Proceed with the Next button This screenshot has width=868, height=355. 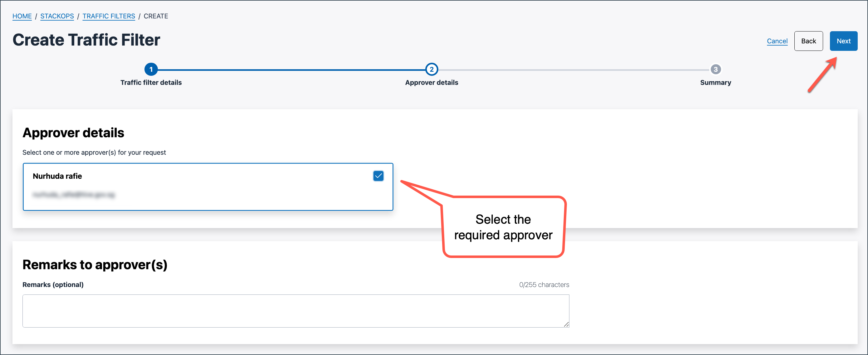(843, 41)
